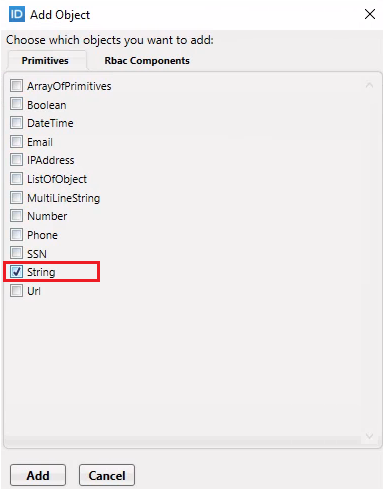The image size is (383, 489).
Task: Check the IPAddress option
Action: 16,160
